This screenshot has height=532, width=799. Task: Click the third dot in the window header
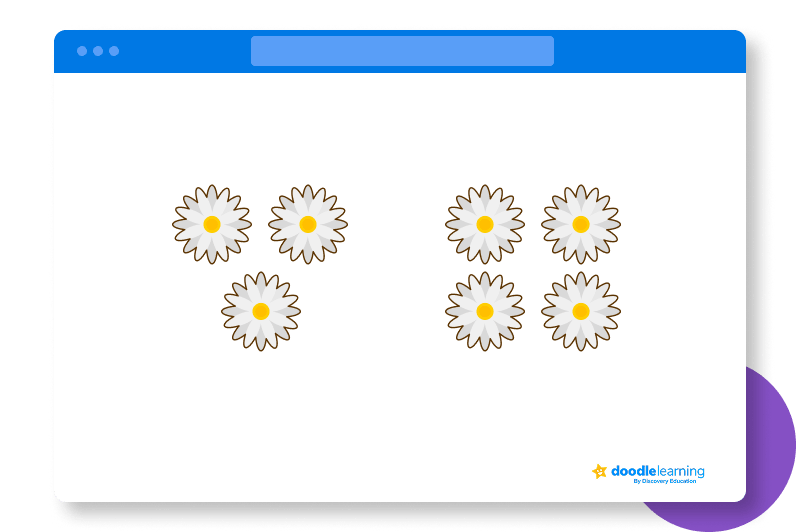click(x=114, y=51)
